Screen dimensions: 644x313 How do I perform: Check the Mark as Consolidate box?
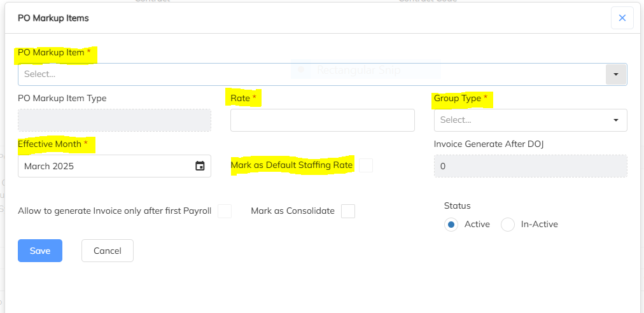(x=348, y=211)
